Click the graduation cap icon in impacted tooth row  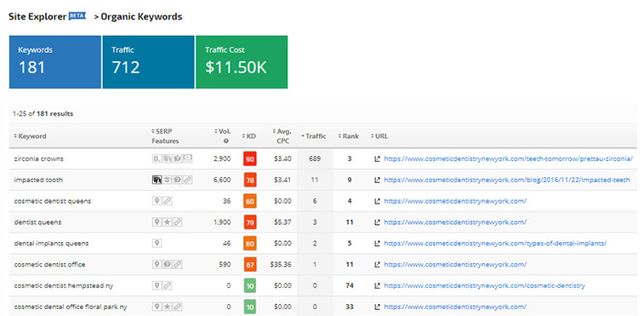(x=167, y=180)
